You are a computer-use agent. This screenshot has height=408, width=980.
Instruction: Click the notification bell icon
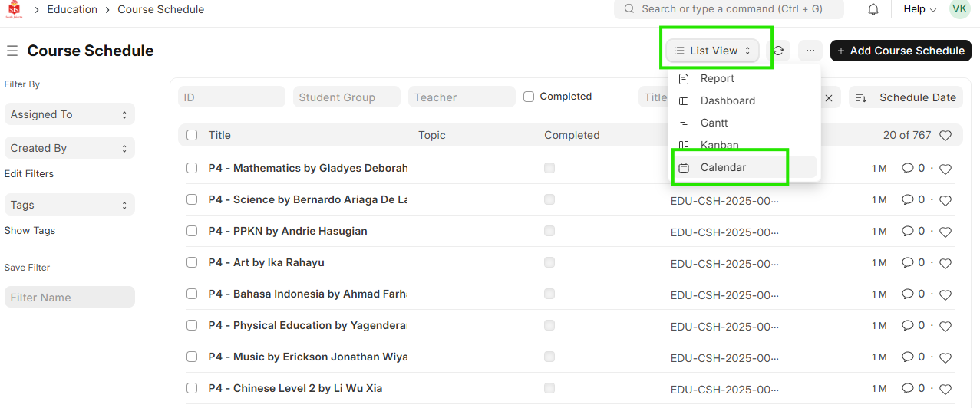[873, 9]
